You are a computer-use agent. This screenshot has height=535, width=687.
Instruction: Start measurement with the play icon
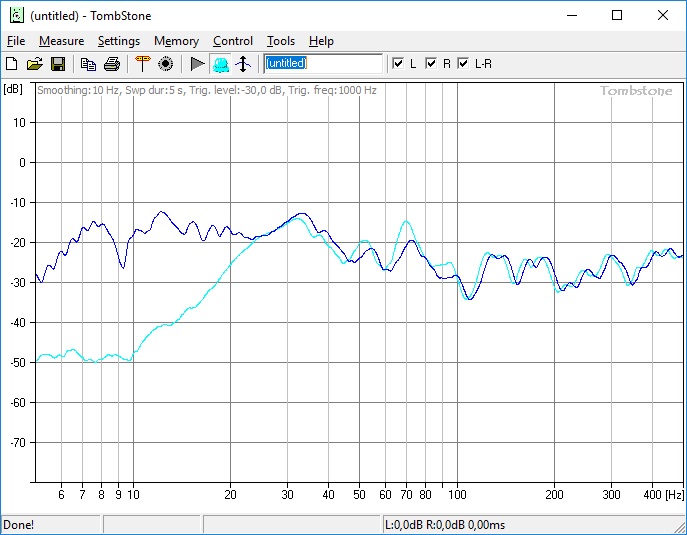[x=198, y=64]
